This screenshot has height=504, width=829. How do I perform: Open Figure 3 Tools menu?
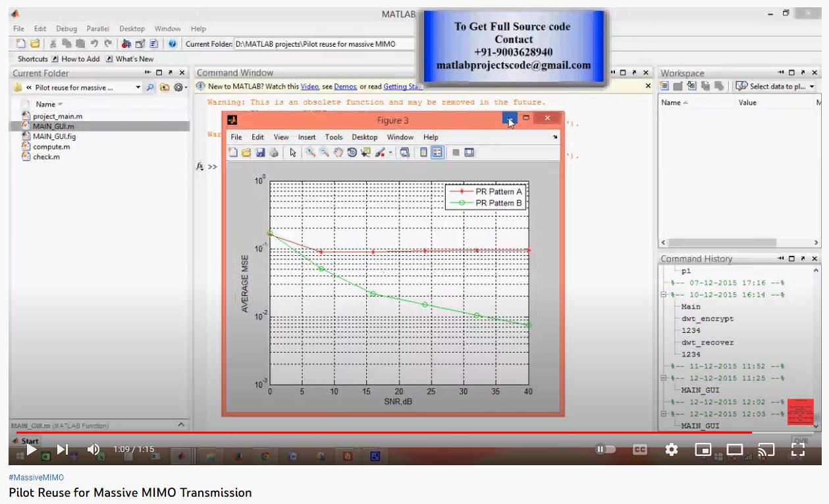[x=334, y=137]
